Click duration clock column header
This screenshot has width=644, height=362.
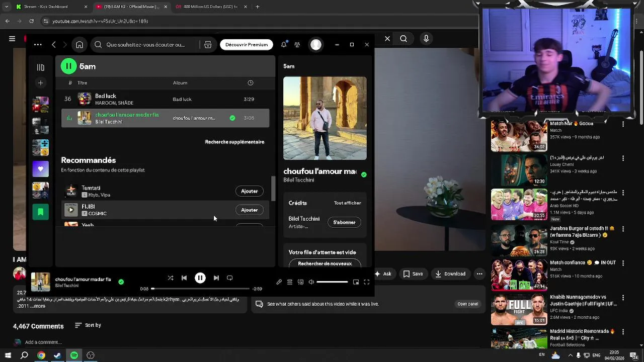(251, 82)
